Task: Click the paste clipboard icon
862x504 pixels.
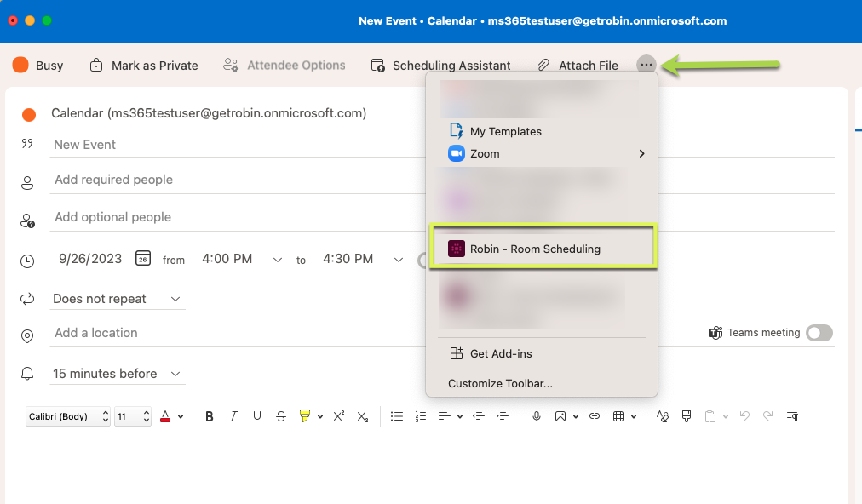Action: (x=710, y=416)
